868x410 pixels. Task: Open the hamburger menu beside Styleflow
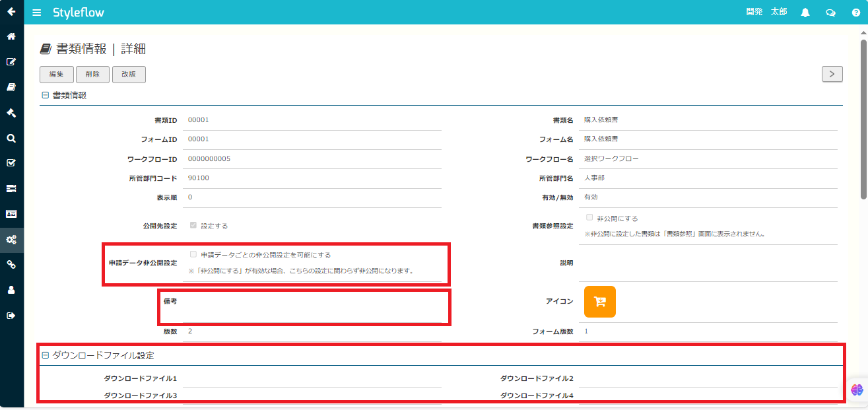tap(37, 13)
